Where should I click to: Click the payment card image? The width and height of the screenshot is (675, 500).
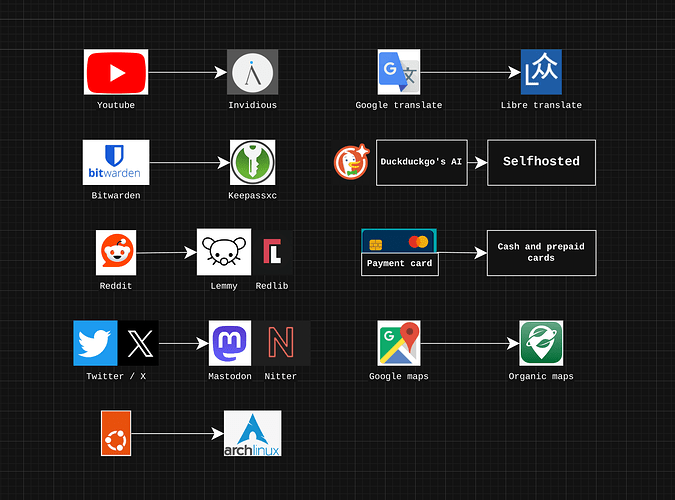tap(399, 241)
